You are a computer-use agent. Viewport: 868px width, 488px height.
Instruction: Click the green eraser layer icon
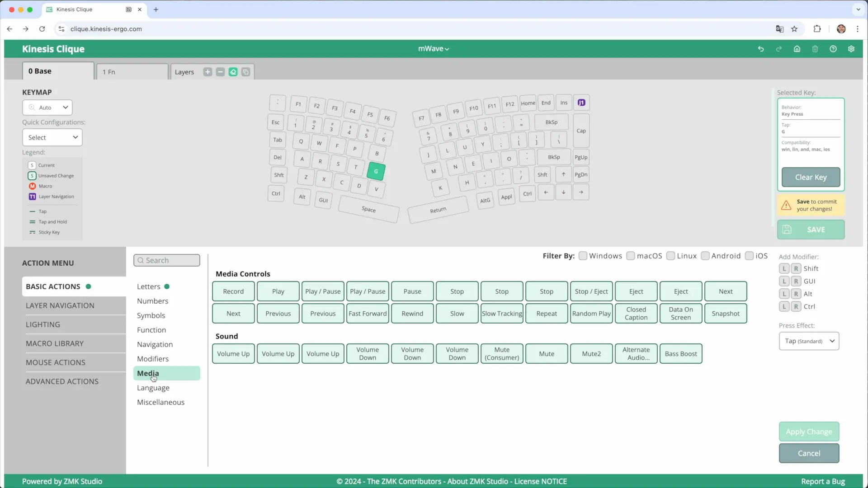[233, 72]
